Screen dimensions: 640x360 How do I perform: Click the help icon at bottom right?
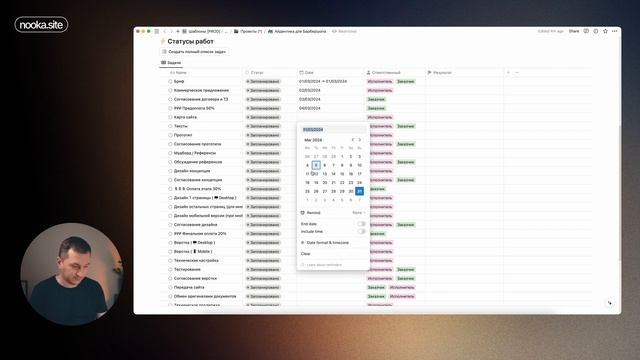pos(610,303)
